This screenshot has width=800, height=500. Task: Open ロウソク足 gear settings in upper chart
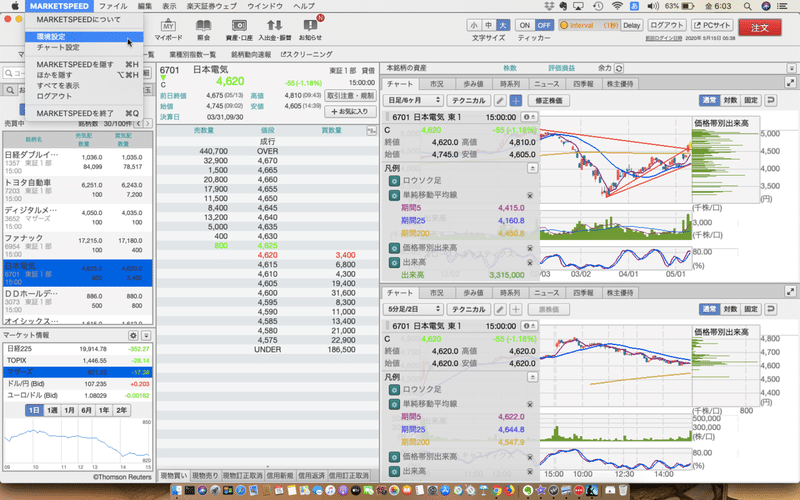click(394, 181)
